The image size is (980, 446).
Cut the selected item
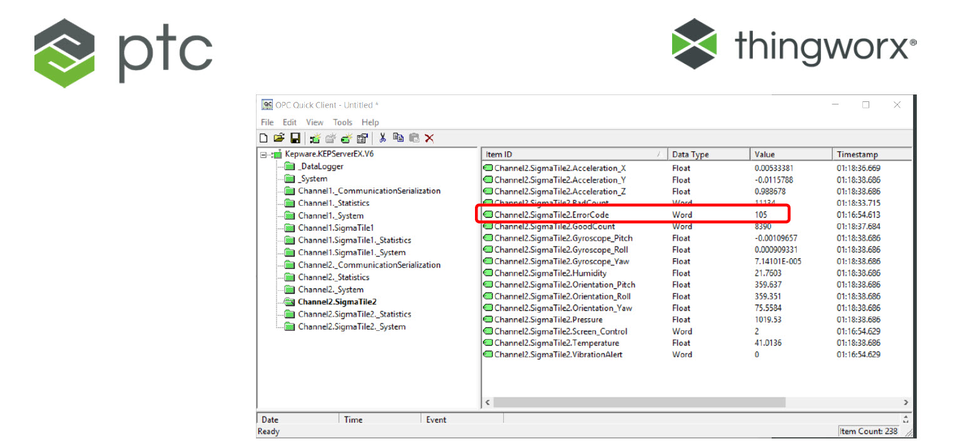pyautogui.click(x=383, y=138)
